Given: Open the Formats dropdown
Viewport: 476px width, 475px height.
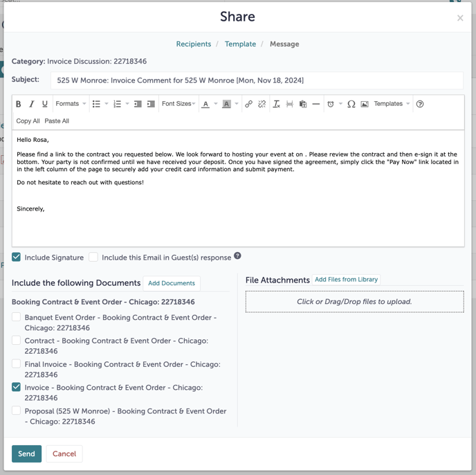Looking at the screenshot, I should pyautogui.click(x=71, y=104).
